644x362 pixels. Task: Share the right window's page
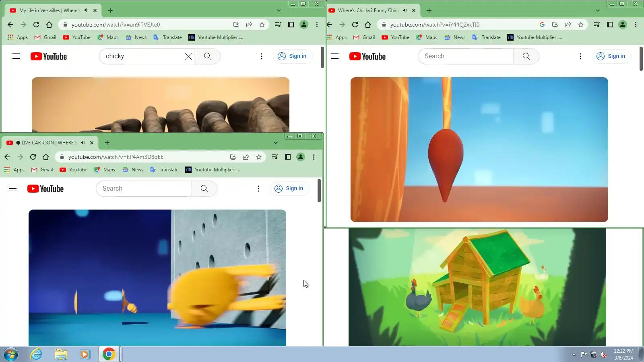(x=568, y=25)
